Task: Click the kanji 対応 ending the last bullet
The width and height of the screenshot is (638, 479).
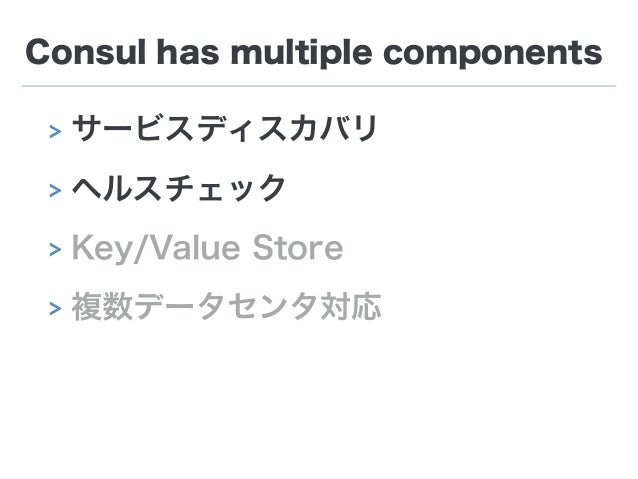Action: [x=351, y=306]
